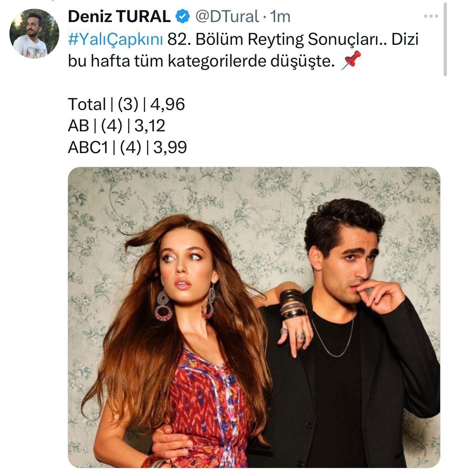Click the Total rating line 4,96

click(127, 104)
